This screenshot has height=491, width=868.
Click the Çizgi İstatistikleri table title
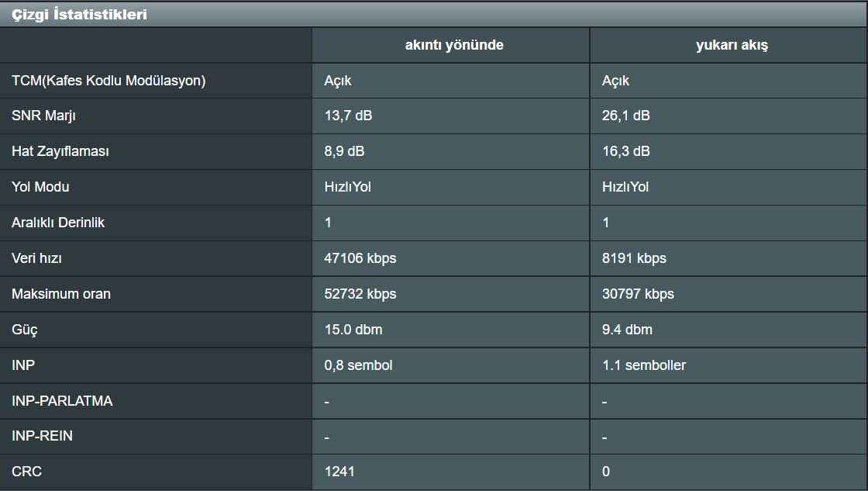79,14
